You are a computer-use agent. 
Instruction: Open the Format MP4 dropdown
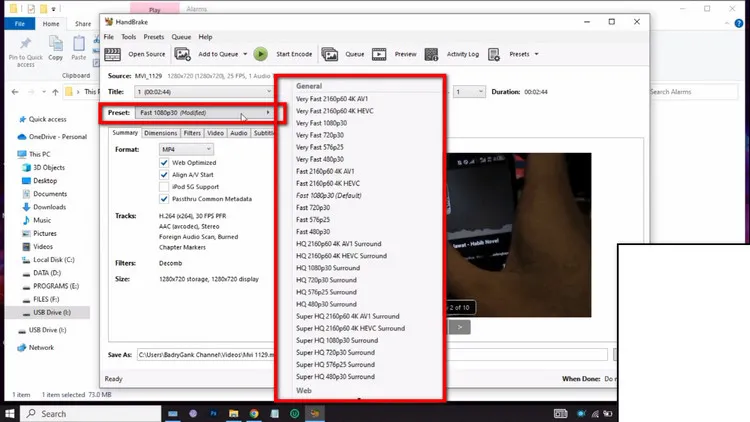(186, 149)
